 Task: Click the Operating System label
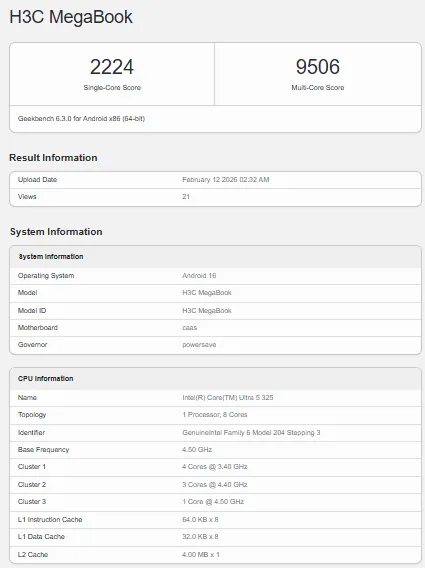[x=46, y=276]
